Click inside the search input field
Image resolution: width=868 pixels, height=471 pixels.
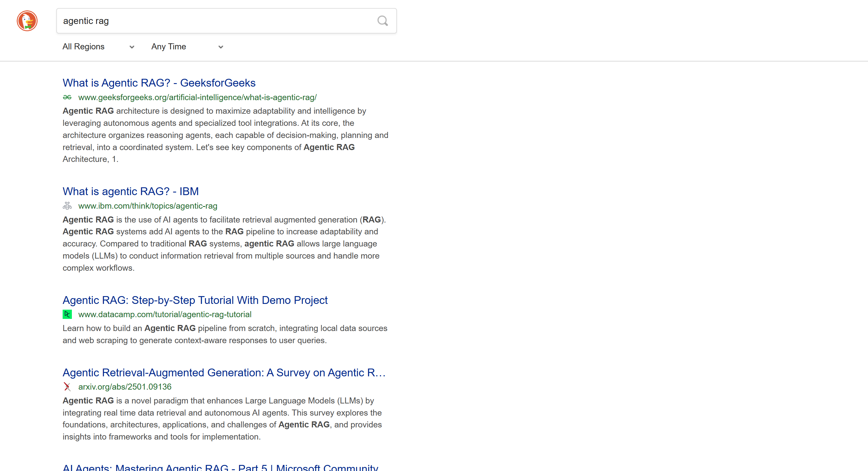click(x=226, y=20)
